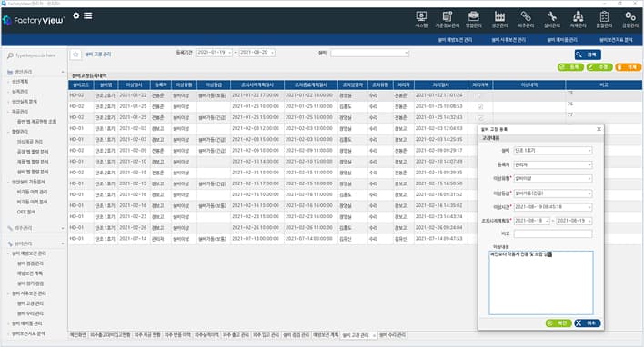Click the 이상내용 text area in dialog
The width and height of the screenshot is (644, 347).
541,283
